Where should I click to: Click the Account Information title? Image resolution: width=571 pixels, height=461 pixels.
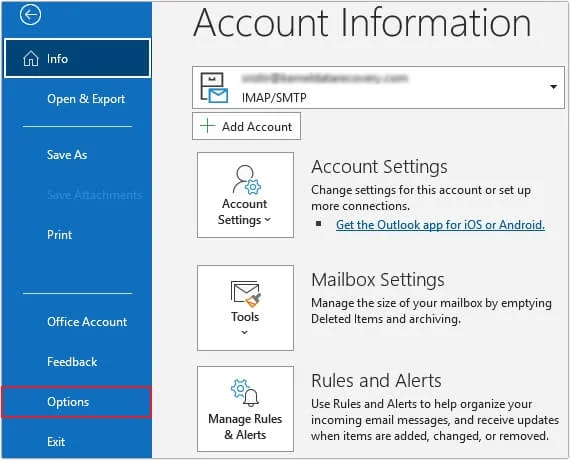coord(362,23)
